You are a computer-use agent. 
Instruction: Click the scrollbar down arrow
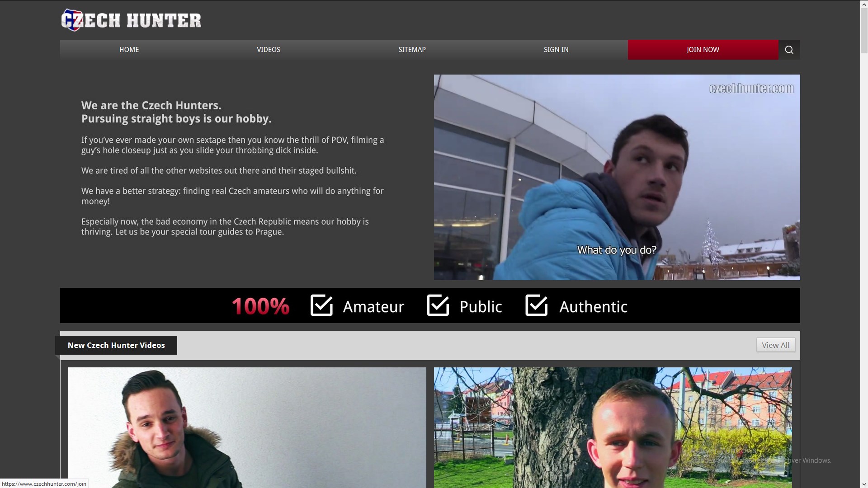tap(864, 484)
